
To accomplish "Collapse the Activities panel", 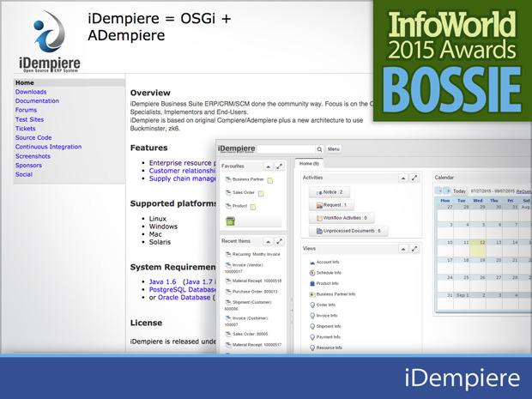I will tap(403, 178).
